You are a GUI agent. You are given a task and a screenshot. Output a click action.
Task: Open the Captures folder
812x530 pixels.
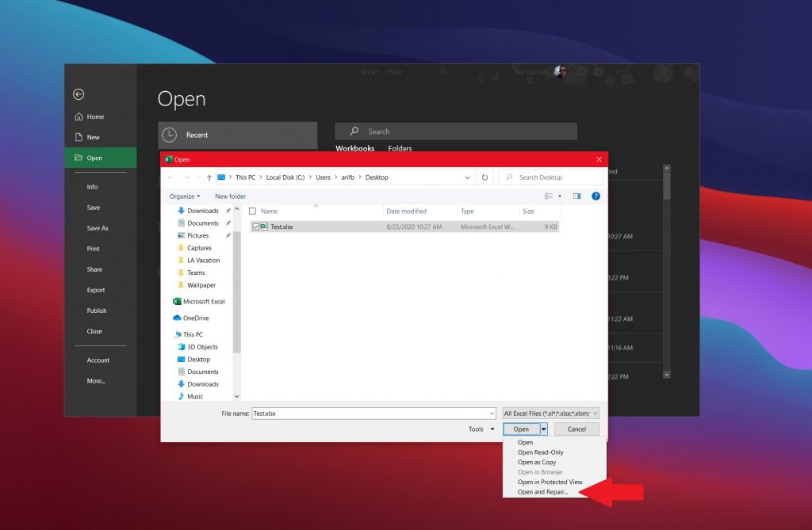click(199, 248)
